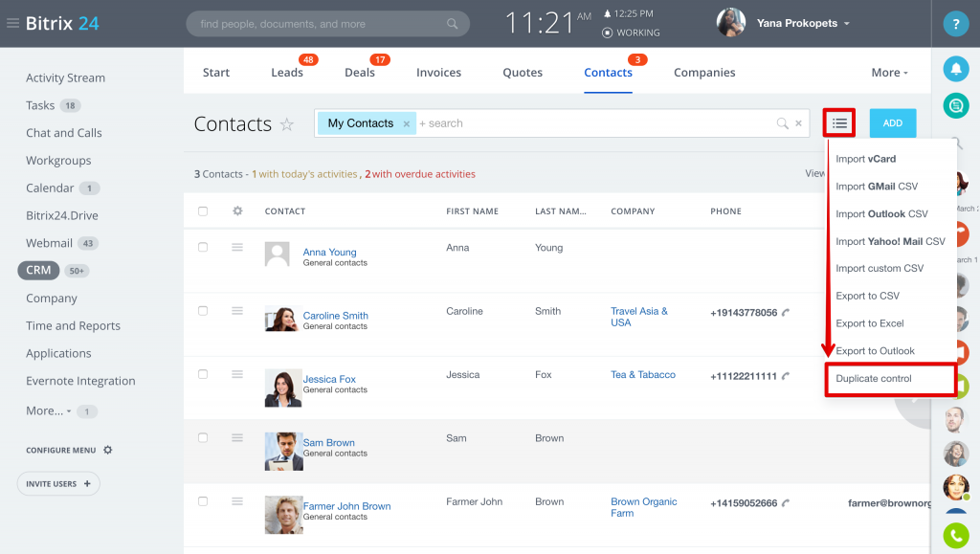Focus the contacts + search filter field

[593, 123]
